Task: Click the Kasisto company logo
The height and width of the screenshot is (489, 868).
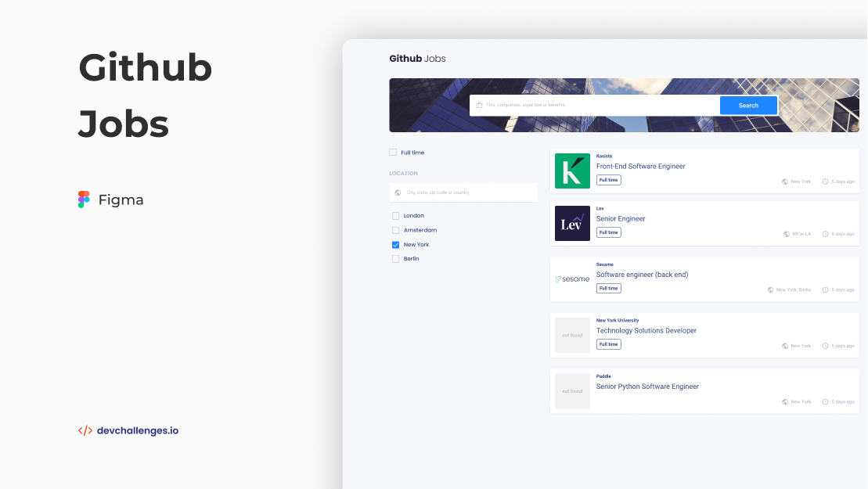Action: 572,170
